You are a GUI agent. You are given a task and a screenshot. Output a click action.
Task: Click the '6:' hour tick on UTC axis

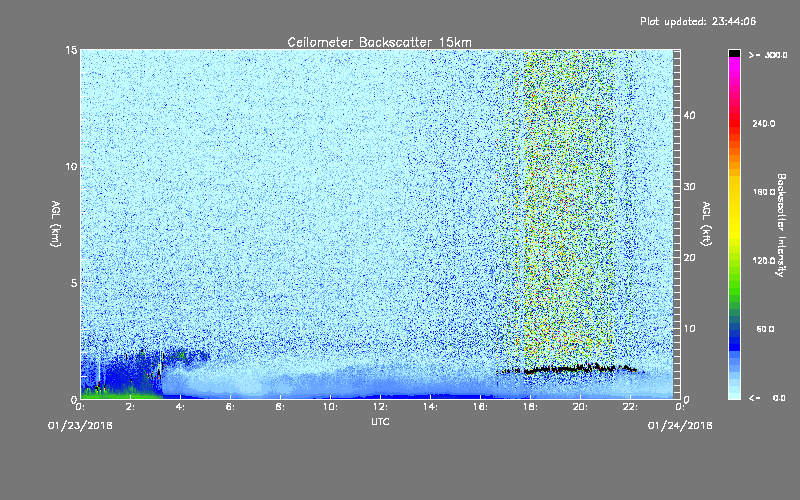[230, 407]
